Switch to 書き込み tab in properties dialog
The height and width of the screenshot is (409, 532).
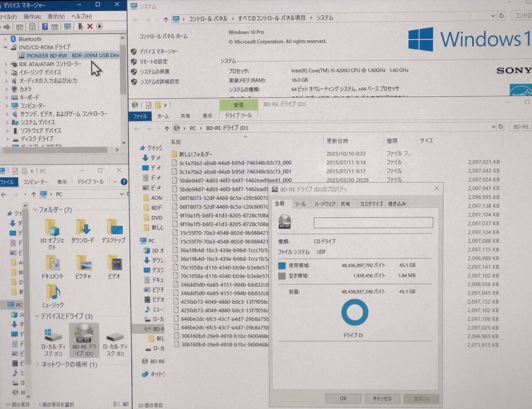tap(396, 204)
